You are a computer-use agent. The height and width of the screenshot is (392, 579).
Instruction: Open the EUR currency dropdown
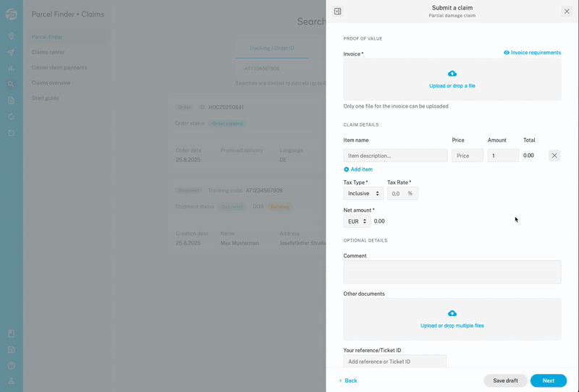tap(357, 221)
